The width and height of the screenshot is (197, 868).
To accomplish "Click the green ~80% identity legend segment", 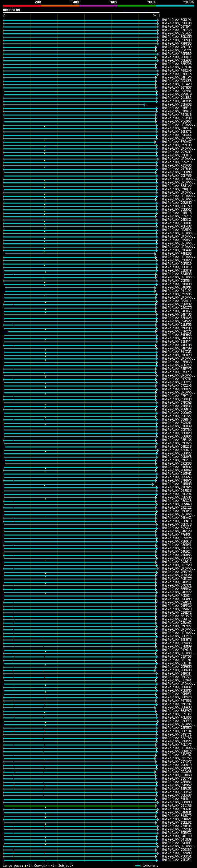I will 137,6.
